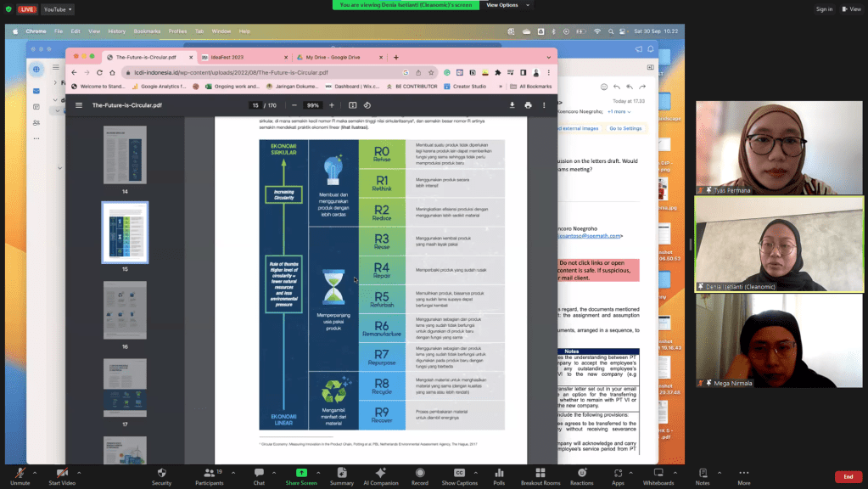
Task: Switch to My Drive - Google Drive tab
Action: [x=333, y=57]
